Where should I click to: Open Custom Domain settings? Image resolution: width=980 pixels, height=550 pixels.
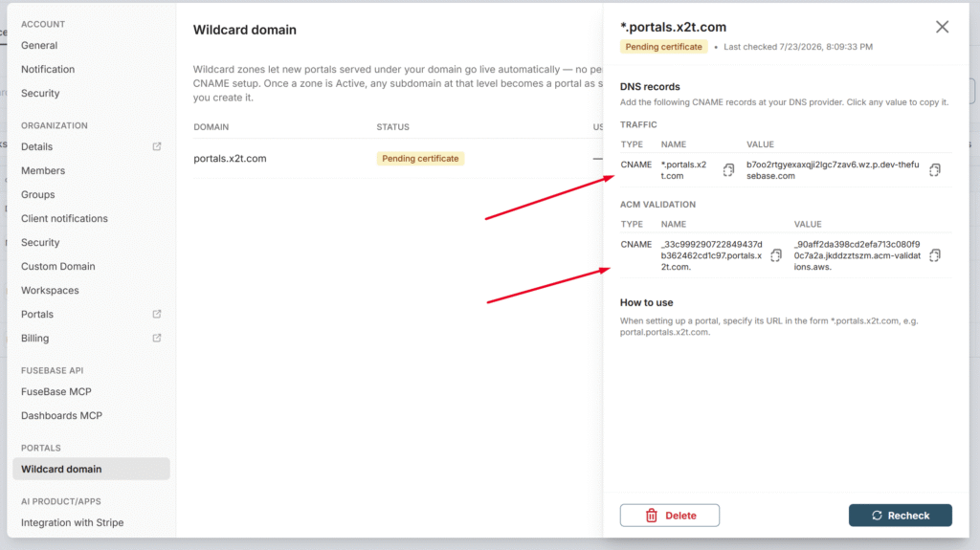[x=58, y=266]
